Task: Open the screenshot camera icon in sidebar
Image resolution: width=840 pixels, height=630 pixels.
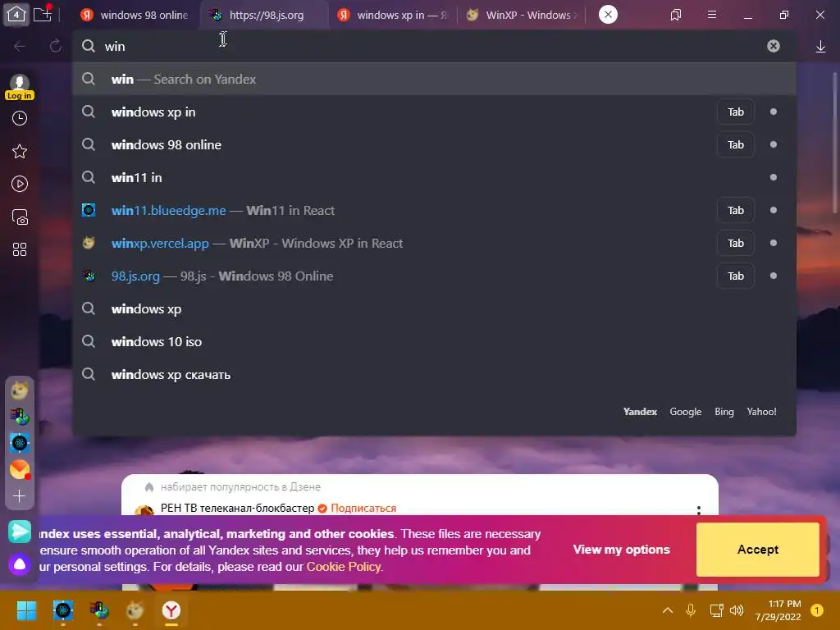Action: coord(20,217)
